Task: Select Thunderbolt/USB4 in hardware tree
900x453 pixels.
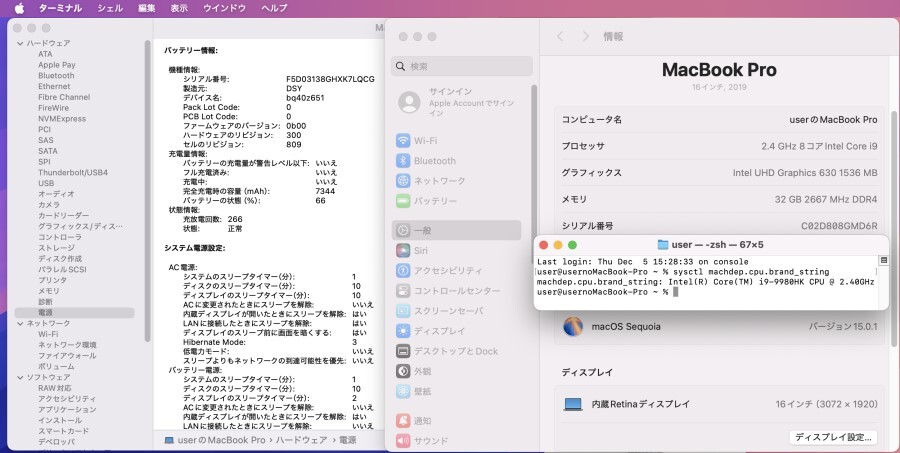Action: [73, 172]
